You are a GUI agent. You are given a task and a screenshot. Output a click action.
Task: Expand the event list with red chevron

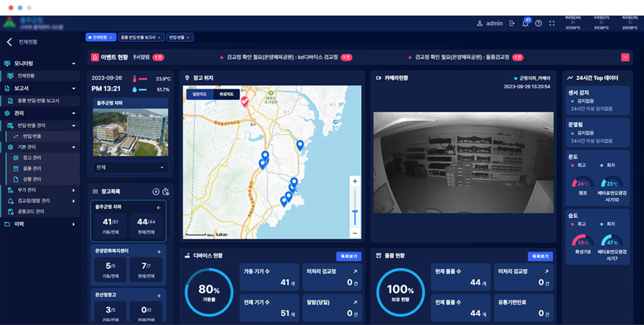pos(625,57)
